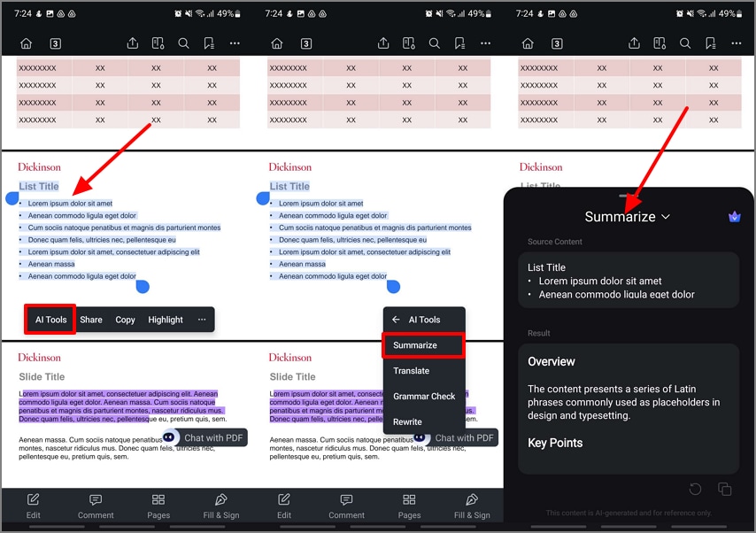This screenshot has width=756, height=533.
Task: Tap selection start handle in screen with Share/Copy toolbar
Action: (12, 197)
